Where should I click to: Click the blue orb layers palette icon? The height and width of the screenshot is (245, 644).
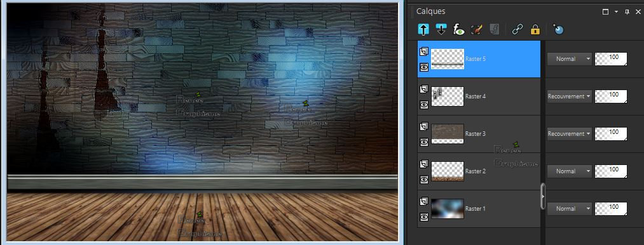(558, 29)
